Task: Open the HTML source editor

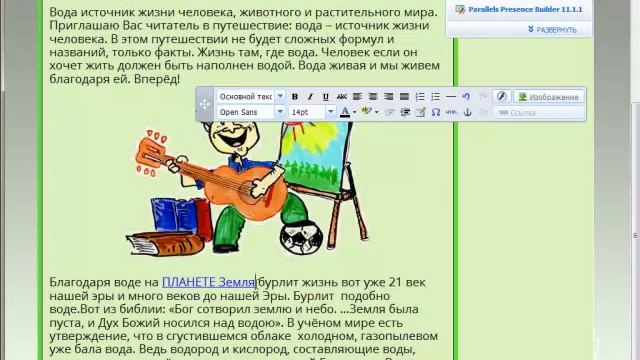Action: point(451,112)
